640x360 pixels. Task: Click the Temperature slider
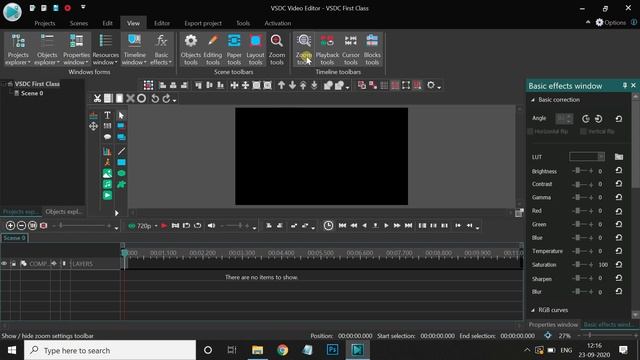click(582, 251)
